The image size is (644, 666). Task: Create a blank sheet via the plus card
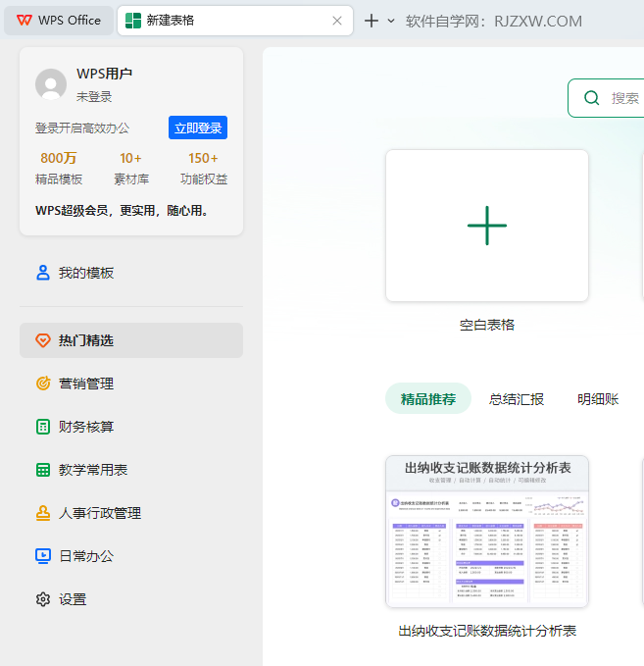(x=487, y=226)
